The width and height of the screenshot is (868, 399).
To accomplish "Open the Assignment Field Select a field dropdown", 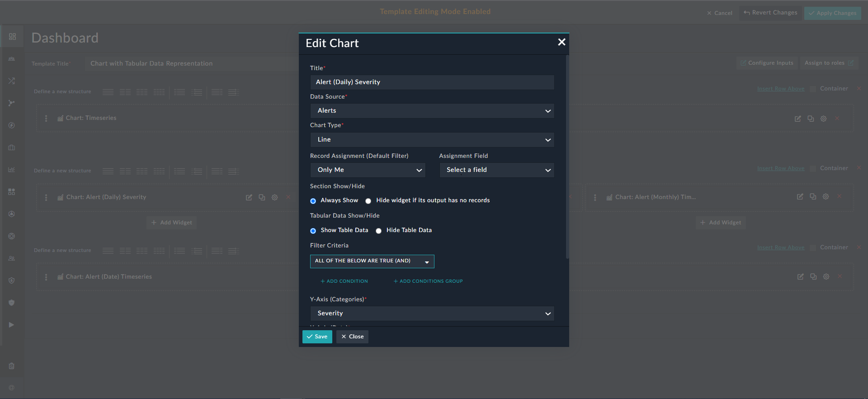I will pyautogui.click(x=496, y=170).
